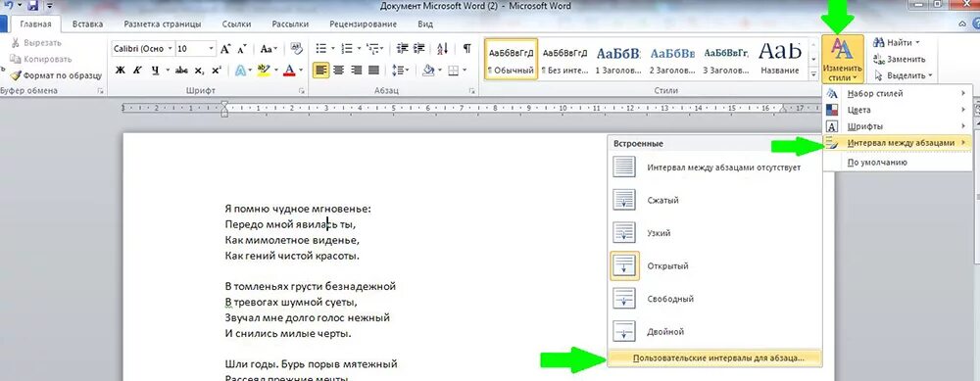980x381 pixels.
Task: Toggle italic formatting (К)
Action: coord(136,71)
